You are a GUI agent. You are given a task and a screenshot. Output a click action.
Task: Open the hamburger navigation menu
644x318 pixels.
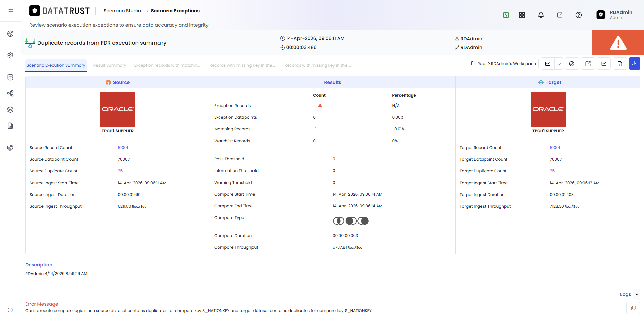(11, 11)
